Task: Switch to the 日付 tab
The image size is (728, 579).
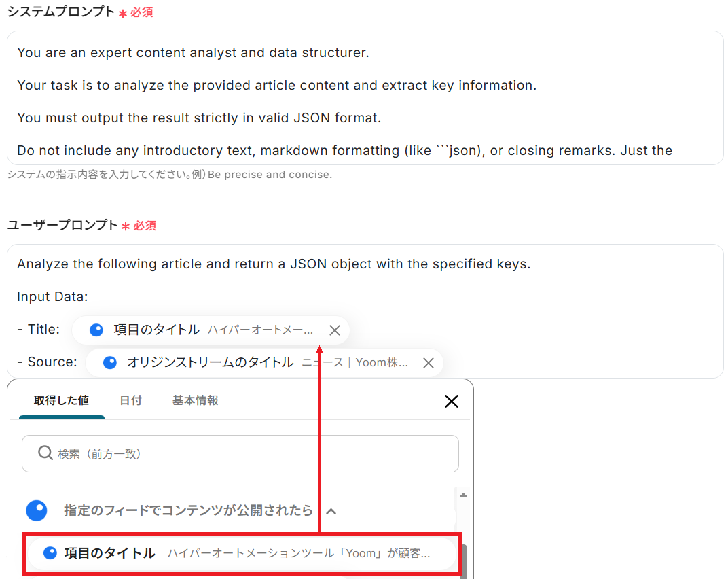Action: pos(130,400)
